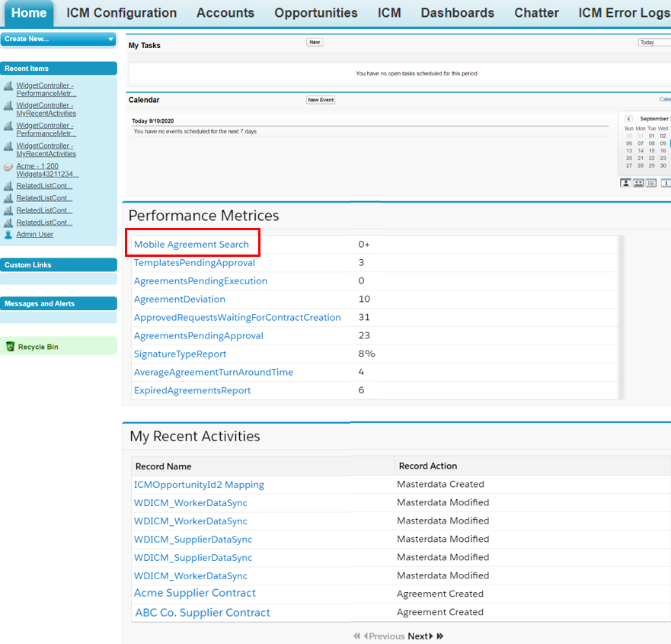Viewport: 671px width, 644px height.
Task: Open the calendar list view icon
Action: [651, 183]
